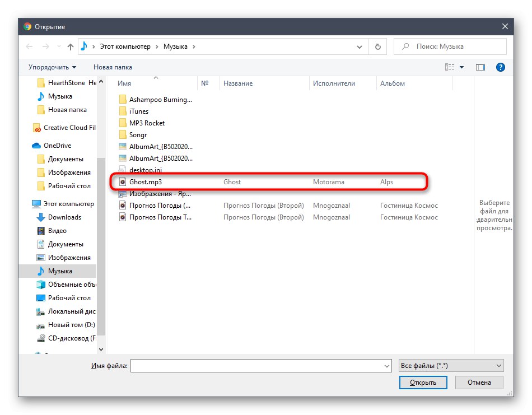Select 'Изображения - Яр...' shortcut file
Image resolution: width=532 pixels, height=415 pixels.
coord(155,194)
